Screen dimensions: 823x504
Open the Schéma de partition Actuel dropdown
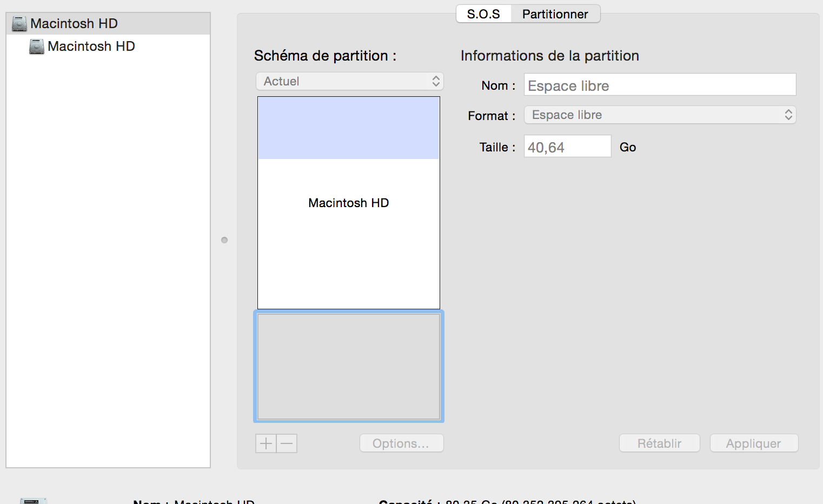pyautogui.click(x=350, y=81)
